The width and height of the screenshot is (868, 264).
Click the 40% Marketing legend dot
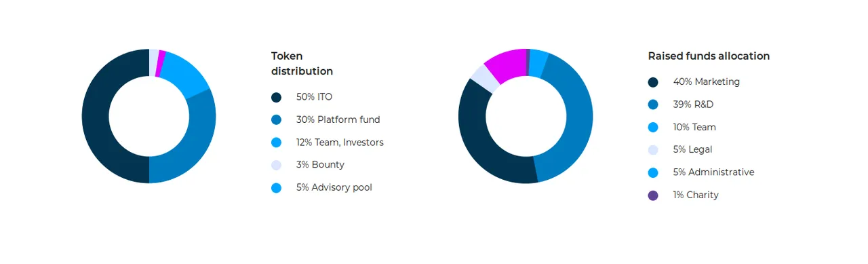click(x=653, y=82)
